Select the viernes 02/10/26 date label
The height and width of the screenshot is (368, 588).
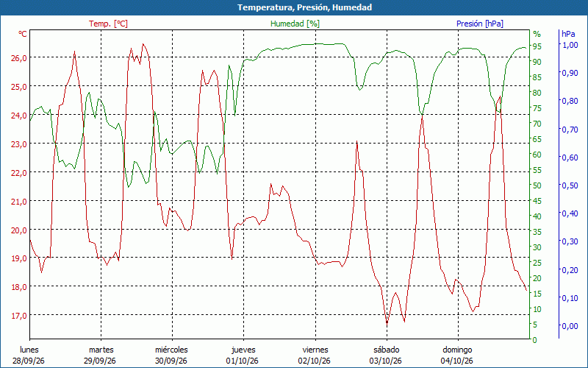[x=315, y=355]
